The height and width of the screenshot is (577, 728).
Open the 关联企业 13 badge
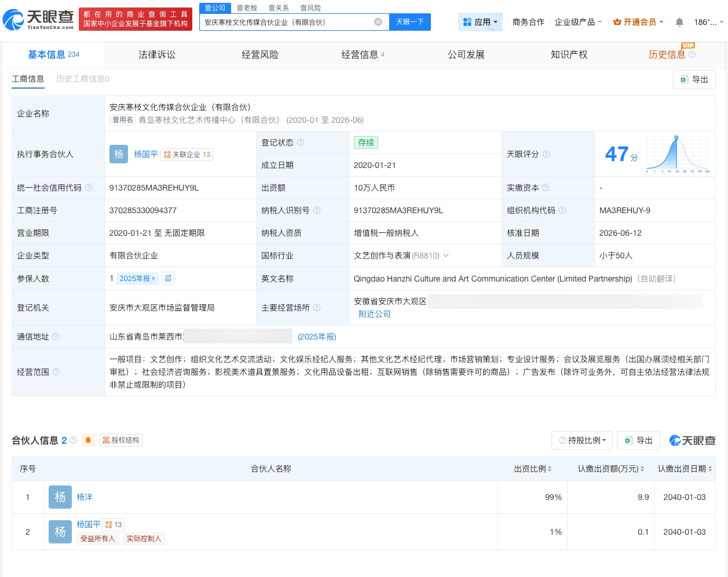187,155
